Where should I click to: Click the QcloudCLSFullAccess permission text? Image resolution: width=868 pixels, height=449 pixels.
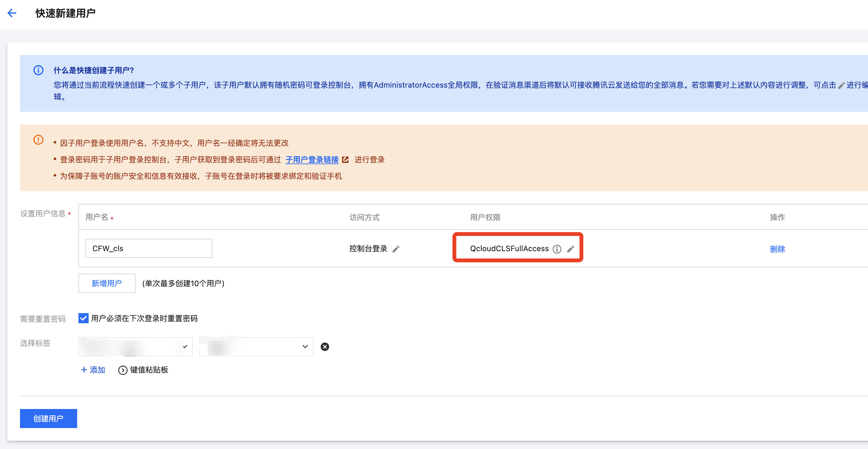pos(509,249)
